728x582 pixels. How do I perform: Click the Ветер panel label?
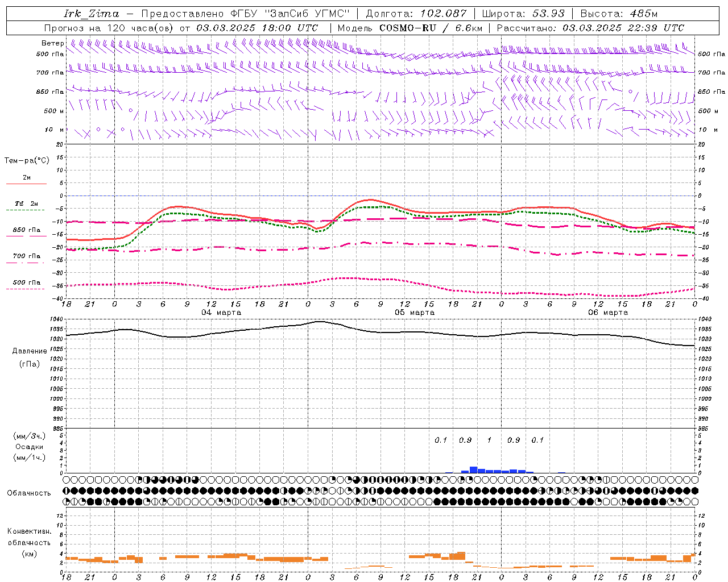[x=52, y=43]
